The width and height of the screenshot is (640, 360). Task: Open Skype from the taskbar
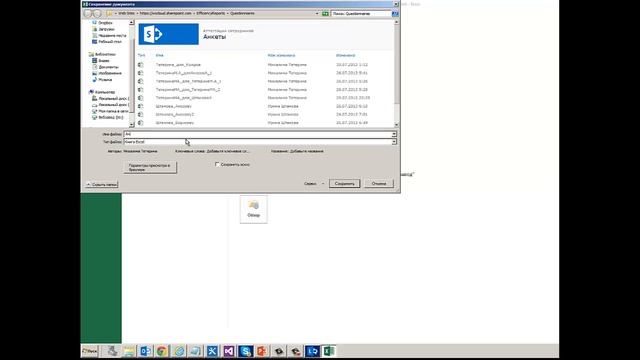click(x=245, y=351)
